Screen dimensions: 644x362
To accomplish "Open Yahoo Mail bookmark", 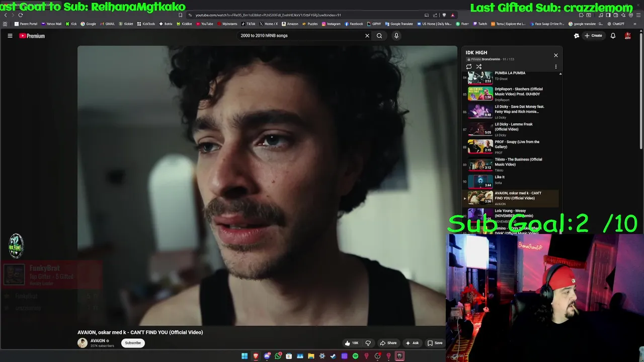I will 51,24.
